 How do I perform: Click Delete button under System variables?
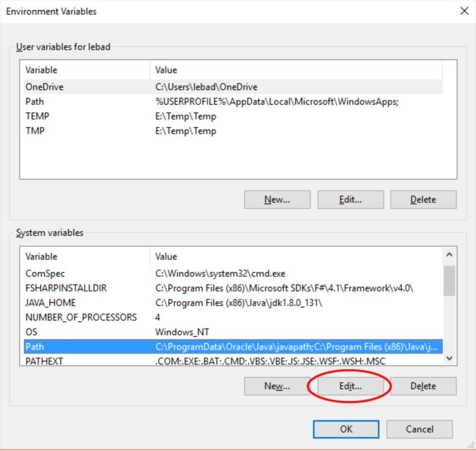tap(423, 386)
